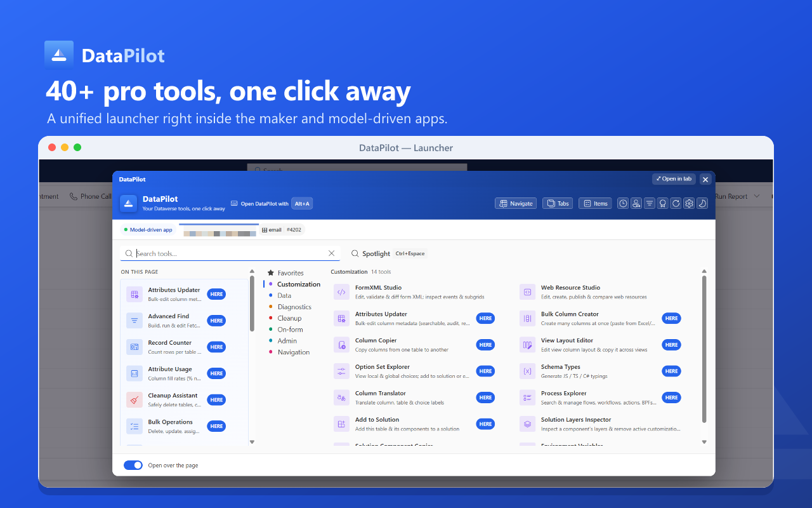Image resolution: width=812 pixels, height=508 pixels.
Task: Toggle the Open over the page switch
Action: (133, 465)
